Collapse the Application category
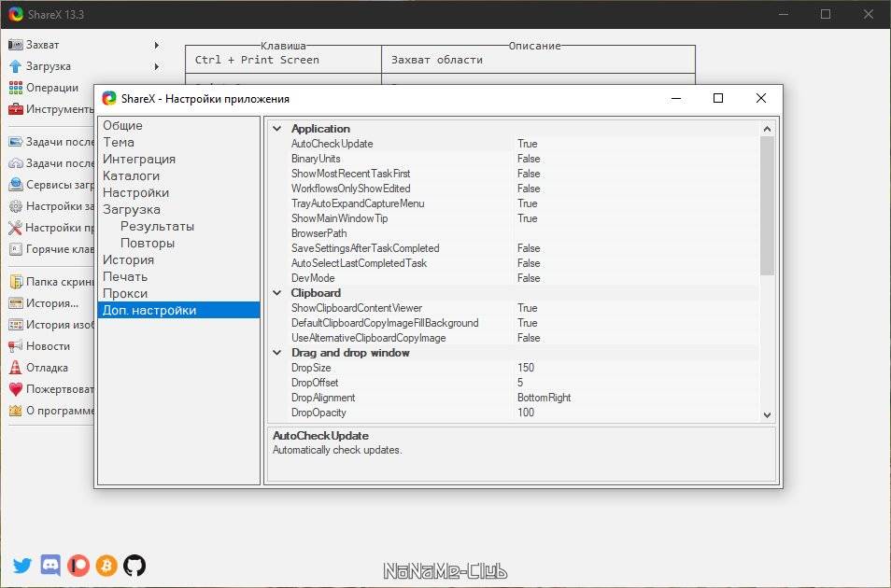 coord(277,129)
